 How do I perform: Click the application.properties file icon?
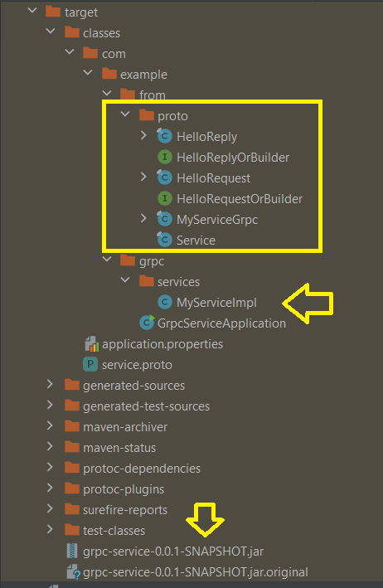click(91, 344)
